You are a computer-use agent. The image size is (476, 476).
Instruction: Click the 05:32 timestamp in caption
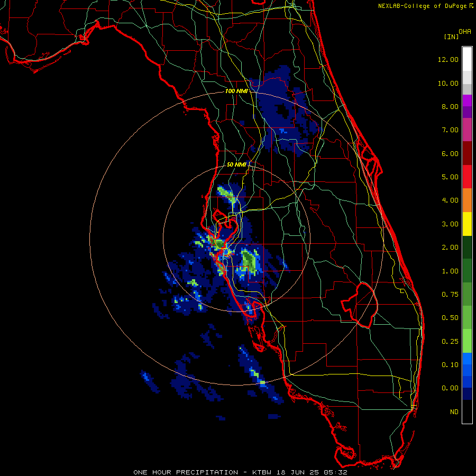335,472
